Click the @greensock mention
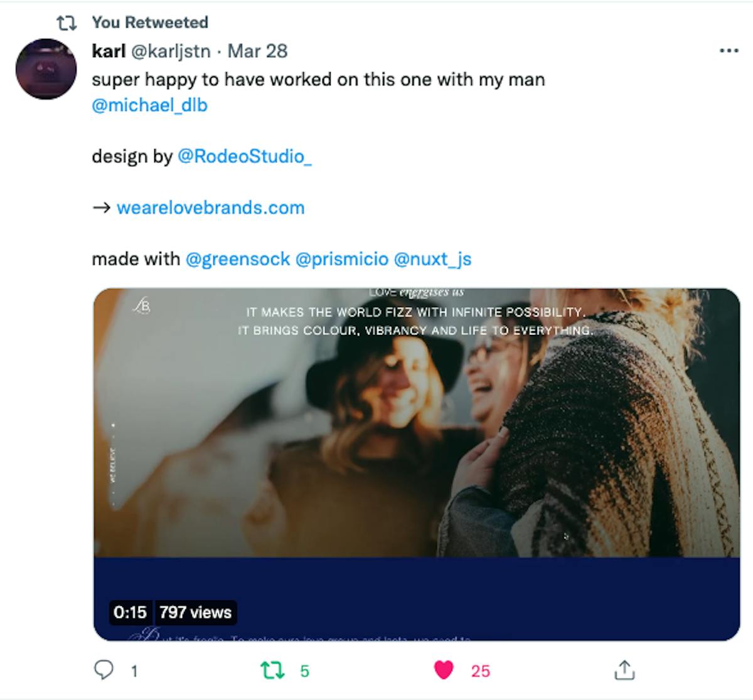 (x=238, y=259)
